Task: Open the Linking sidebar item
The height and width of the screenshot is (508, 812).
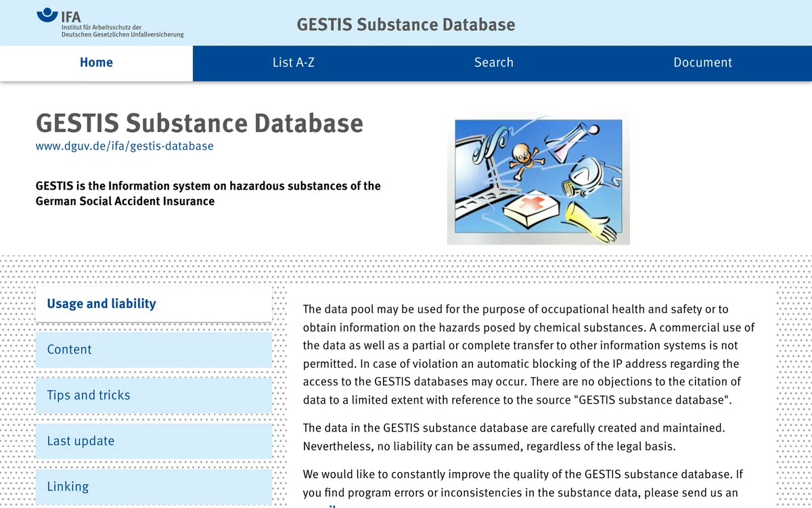Action: click(x=154, y=486)
